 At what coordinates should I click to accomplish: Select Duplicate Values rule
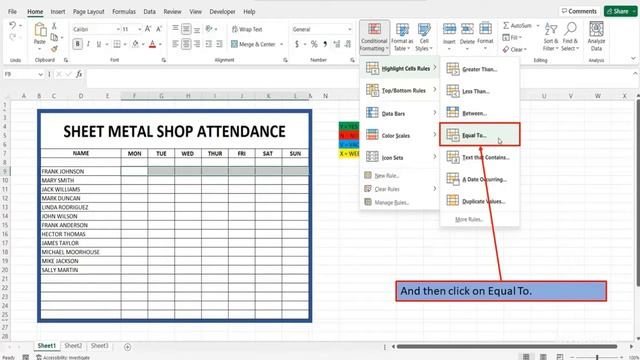[480, 201]
